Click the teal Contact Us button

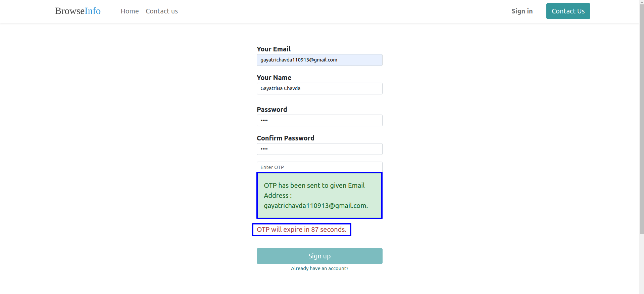pyautogui.click(x=568, y=11)
